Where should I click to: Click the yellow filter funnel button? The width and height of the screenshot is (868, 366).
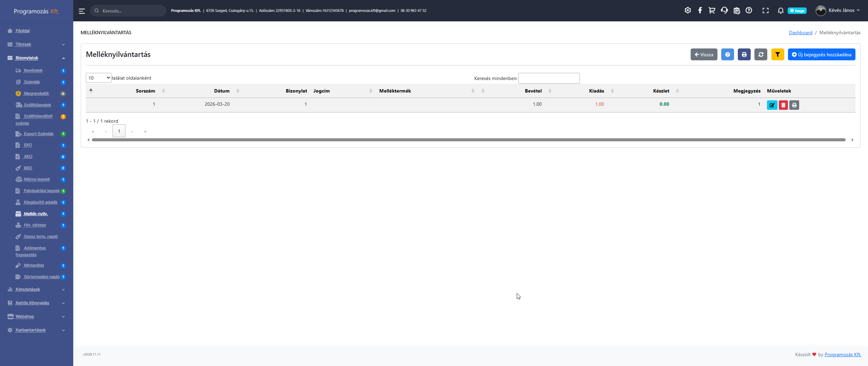coord(777,55)
